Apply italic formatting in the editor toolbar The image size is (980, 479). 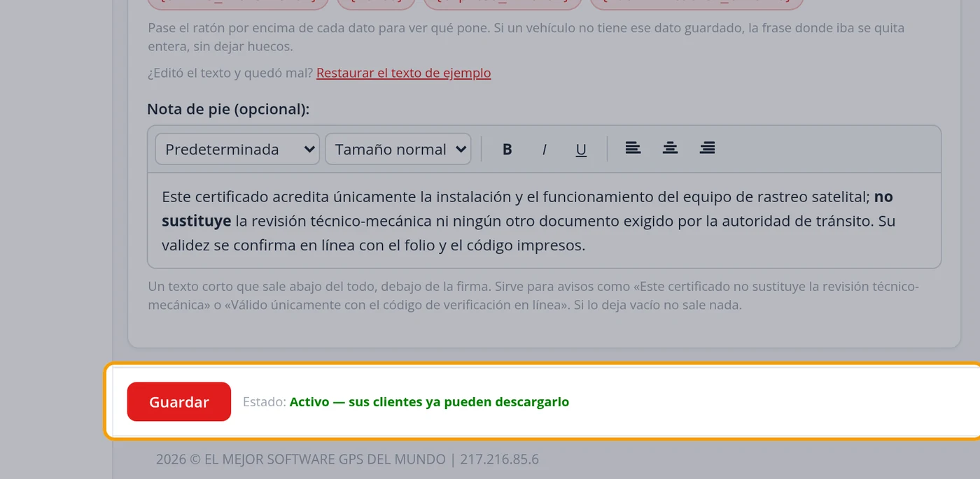pos(544,149)
